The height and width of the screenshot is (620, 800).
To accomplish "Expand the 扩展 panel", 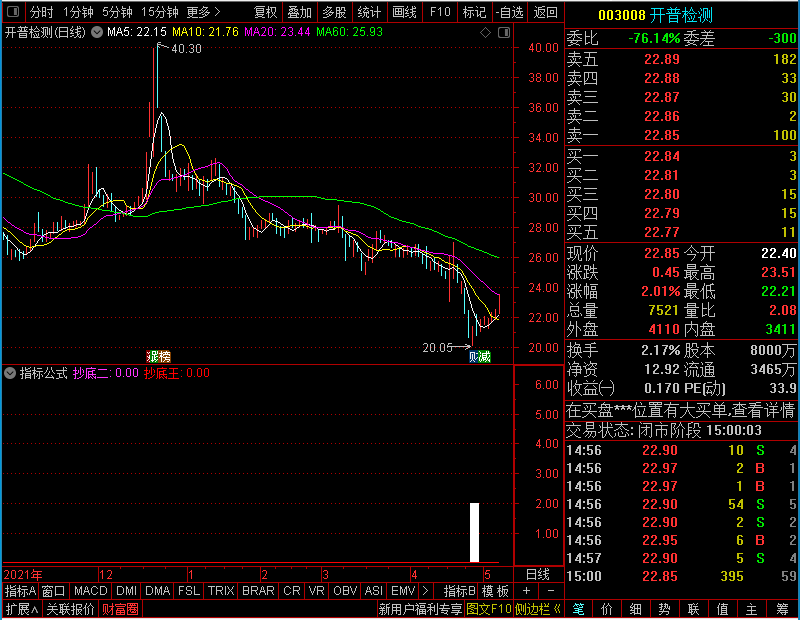I will click(22, 609).
